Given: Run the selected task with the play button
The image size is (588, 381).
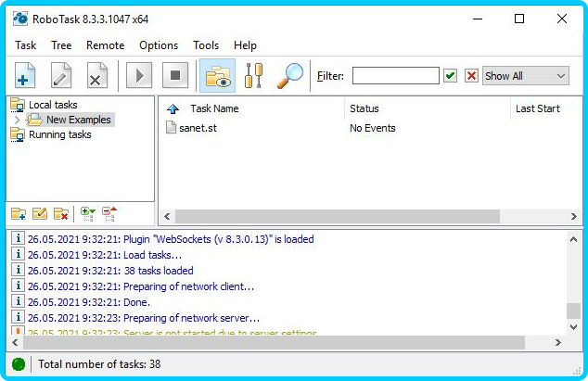Looking at the screenshot, I should (x=139, y=75).
